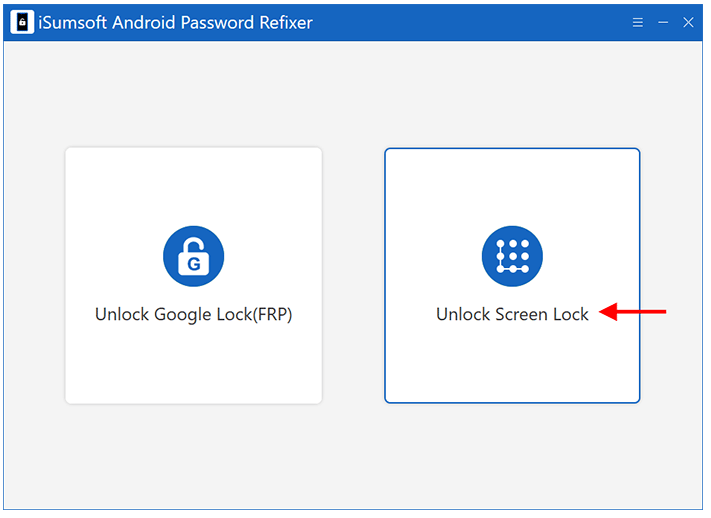Open the hamburger menu in title bar

point(638,22)
